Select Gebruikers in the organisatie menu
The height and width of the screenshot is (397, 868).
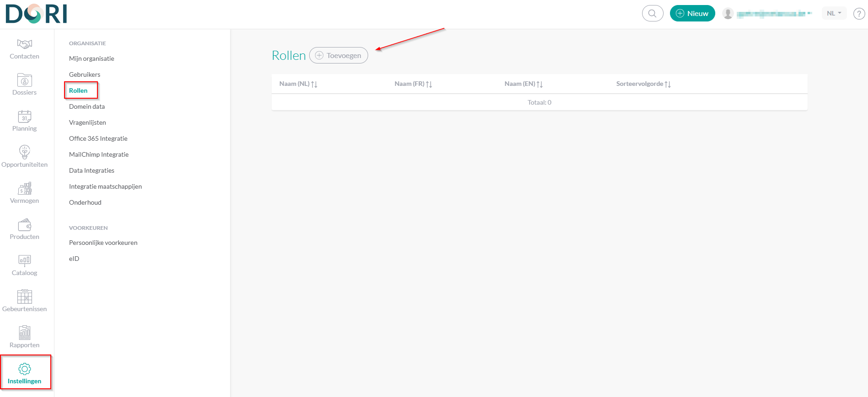85,74
